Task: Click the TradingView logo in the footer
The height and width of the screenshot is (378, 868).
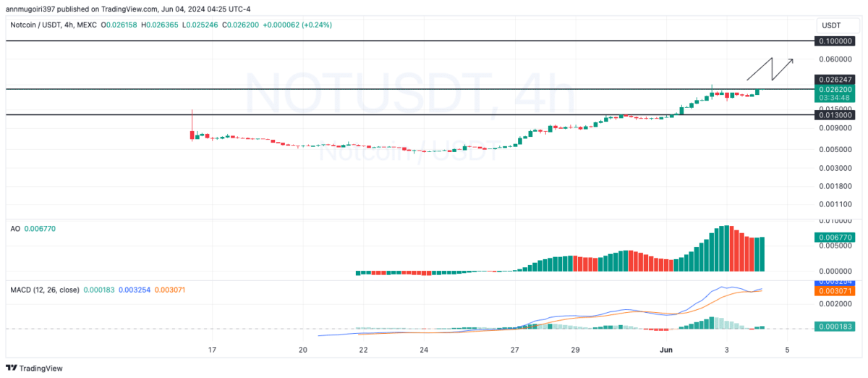Action: pos(35,368)
